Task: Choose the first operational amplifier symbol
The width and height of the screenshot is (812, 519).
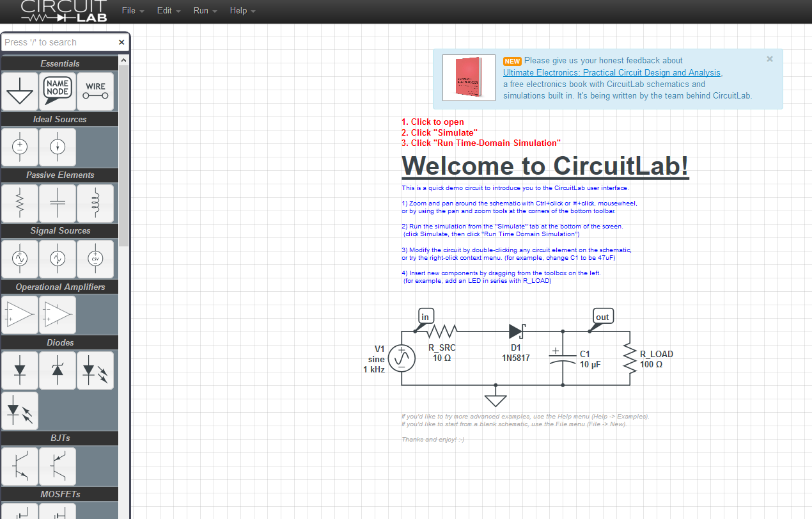Action: pyautogui.click(x=20, y=314)
